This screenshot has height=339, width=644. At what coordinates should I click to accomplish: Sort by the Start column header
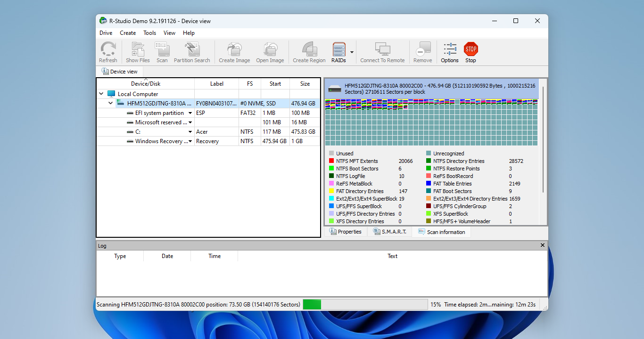(x=275, y=84)
